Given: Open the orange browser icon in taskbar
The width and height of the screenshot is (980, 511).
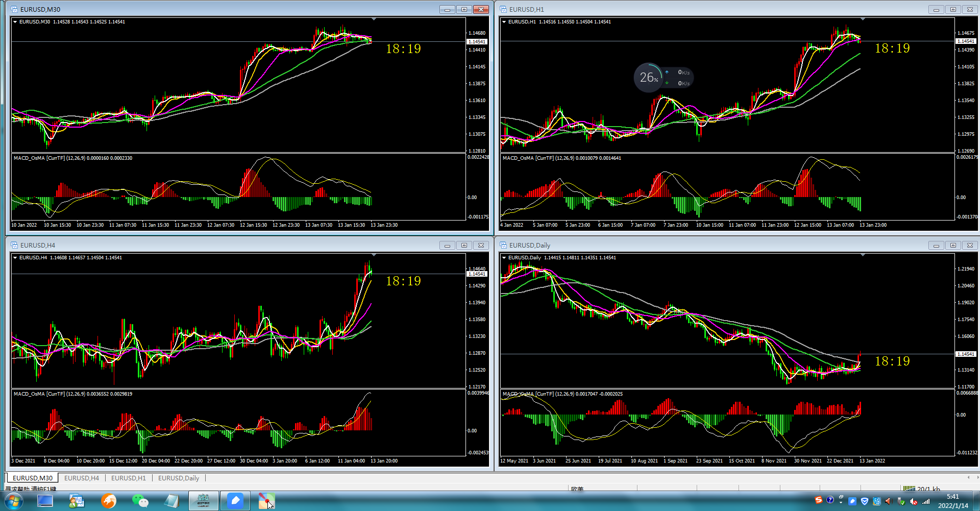Looking at the screenshot, I should (108, 501).
